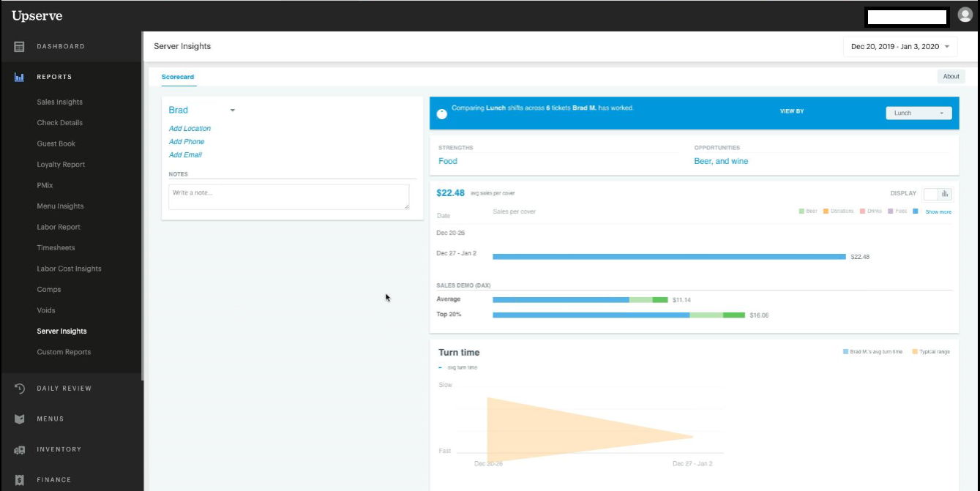Switch display to bar chart view
Viewport: 980px width, 491px height.
tap(945, 194)
